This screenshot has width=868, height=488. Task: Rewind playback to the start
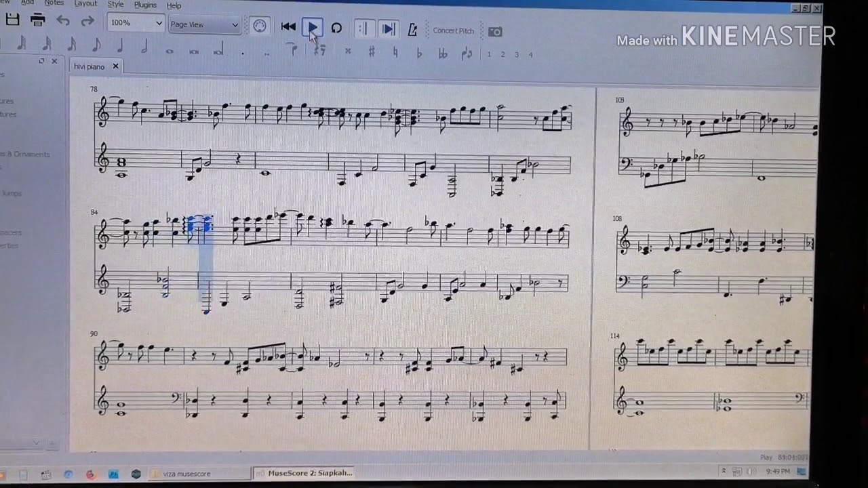click(288, 27)
